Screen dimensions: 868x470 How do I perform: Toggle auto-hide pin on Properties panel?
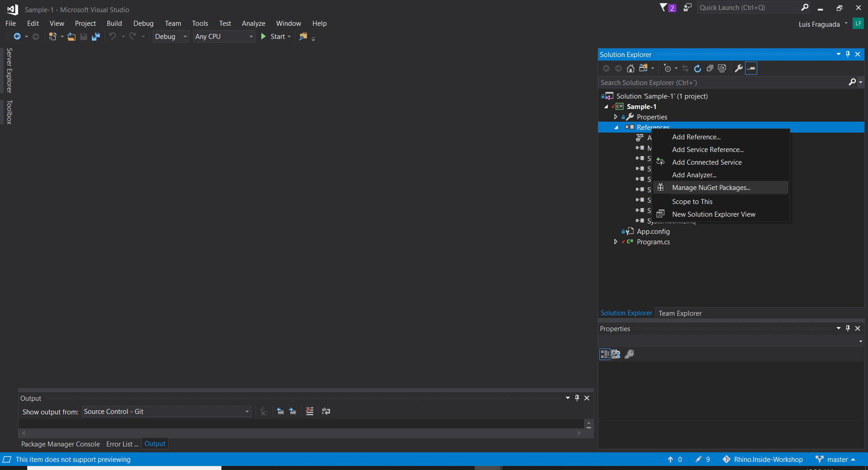pyautogui.click(x=848, y=328)
